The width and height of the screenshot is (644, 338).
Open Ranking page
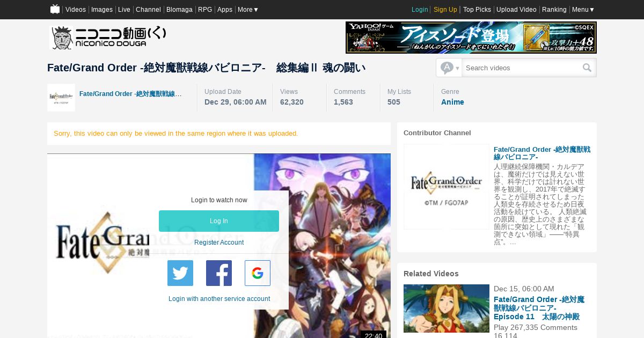[554, 10]
